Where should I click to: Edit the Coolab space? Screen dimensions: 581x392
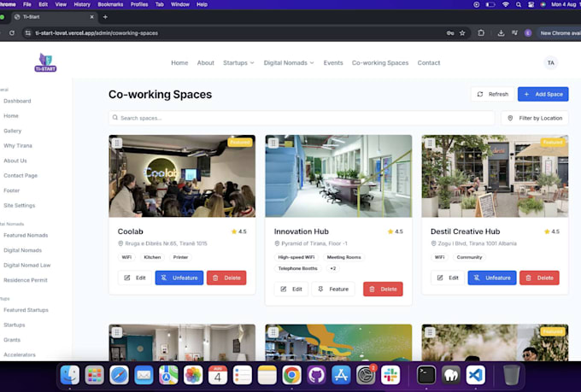pyautogui.click(x=135, y=278)
